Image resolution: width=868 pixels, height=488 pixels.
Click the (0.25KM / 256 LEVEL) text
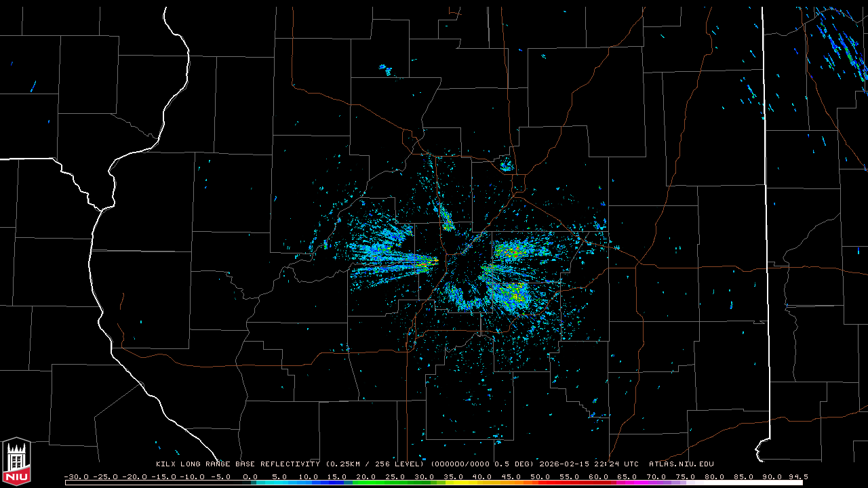pos(375,464)
